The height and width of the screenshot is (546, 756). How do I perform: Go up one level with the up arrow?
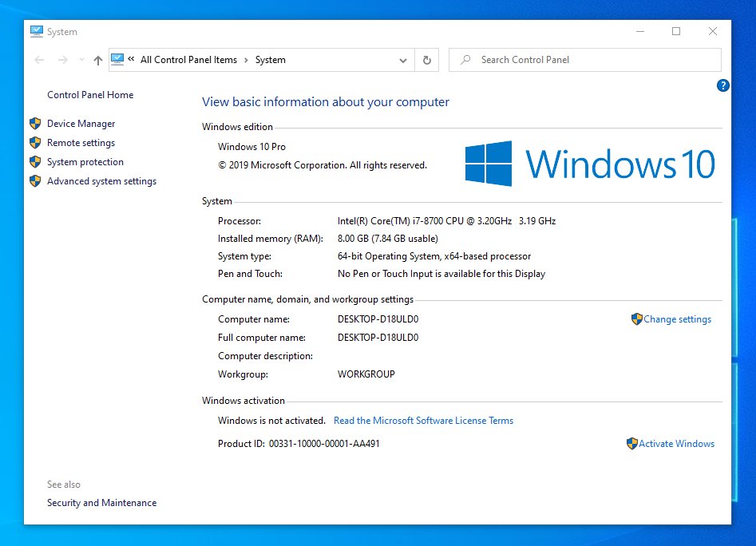point(98,60)
